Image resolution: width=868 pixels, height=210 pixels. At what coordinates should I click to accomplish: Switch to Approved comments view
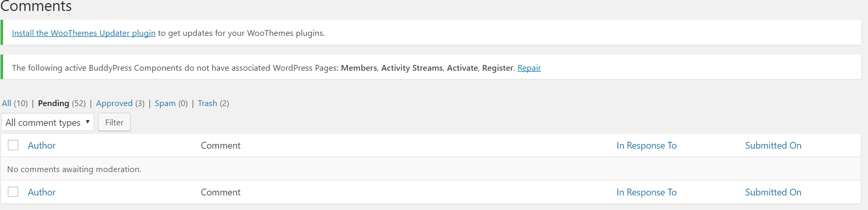pyautogui.click(x=114, y=103)
